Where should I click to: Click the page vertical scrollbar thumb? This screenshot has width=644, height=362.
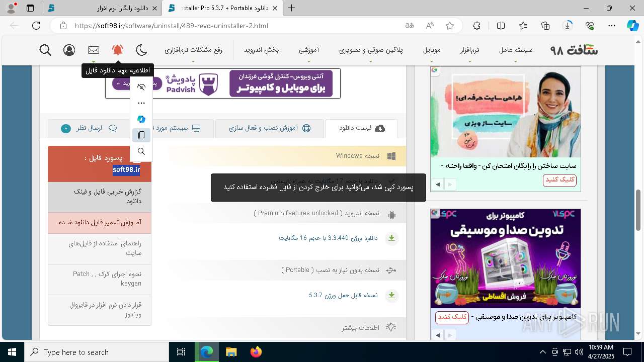(x=638, y=210)
